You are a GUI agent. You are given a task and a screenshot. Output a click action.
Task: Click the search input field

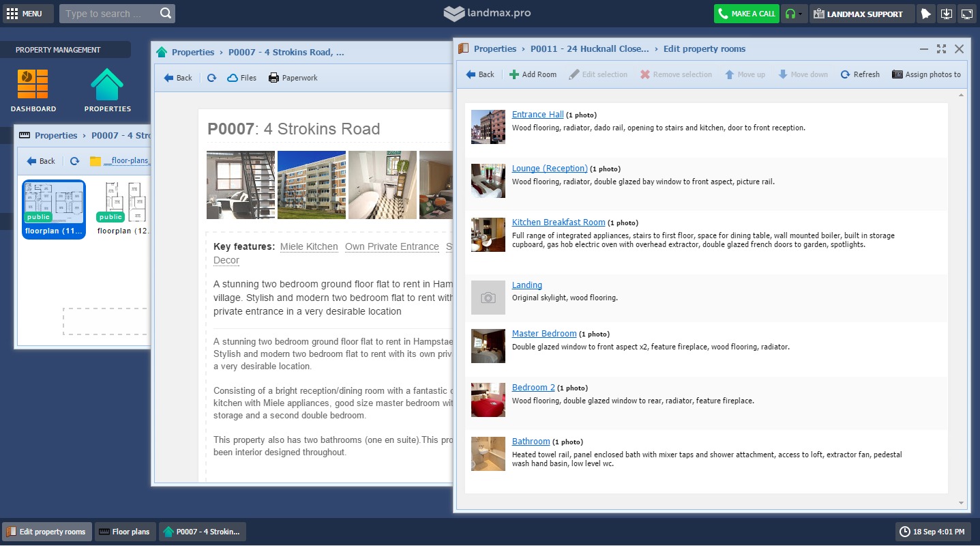[109, 14]
